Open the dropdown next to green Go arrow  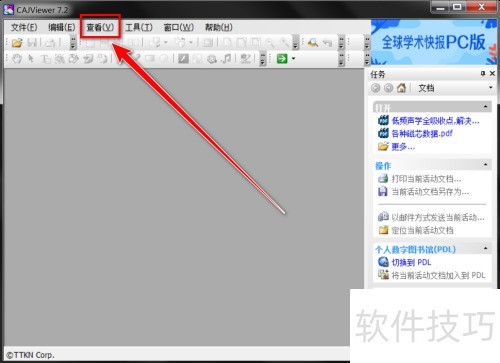pos(293,59)
